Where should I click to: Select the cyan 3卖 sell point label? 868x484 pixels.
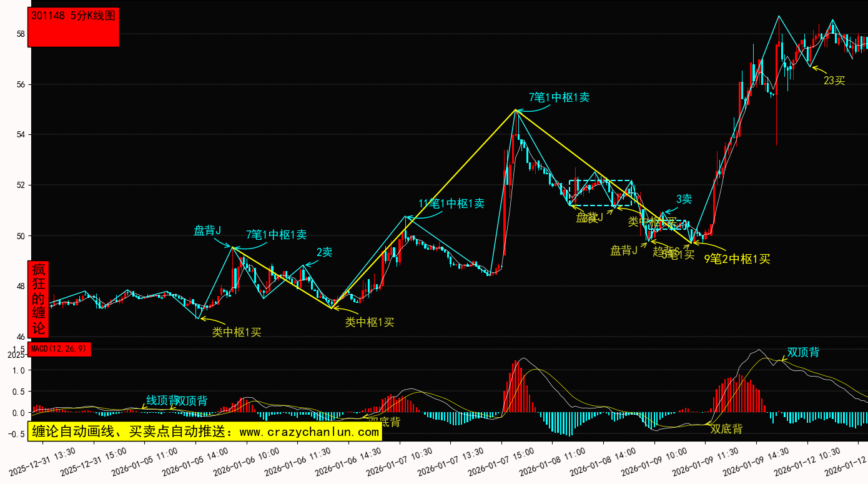click(684, 199)
